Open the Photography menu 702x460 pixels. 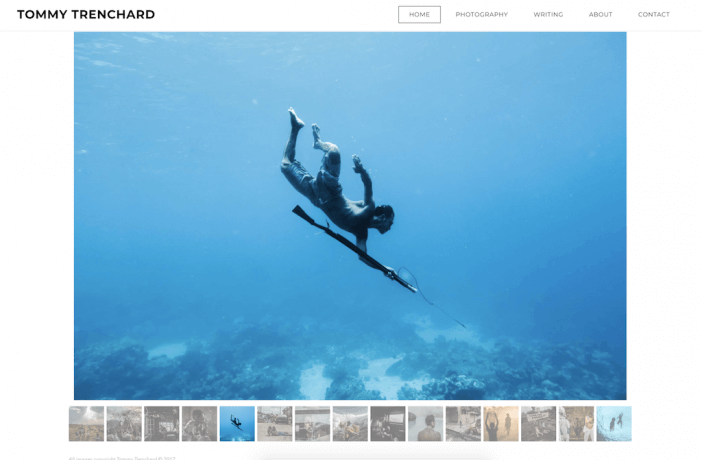click(481, 14)
